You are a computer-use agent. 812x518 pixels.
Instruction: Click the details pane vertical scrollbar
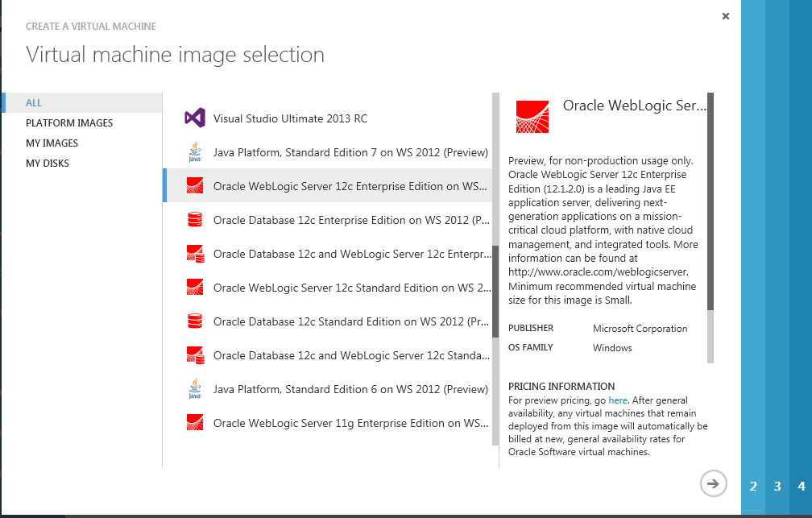point(710,201)
